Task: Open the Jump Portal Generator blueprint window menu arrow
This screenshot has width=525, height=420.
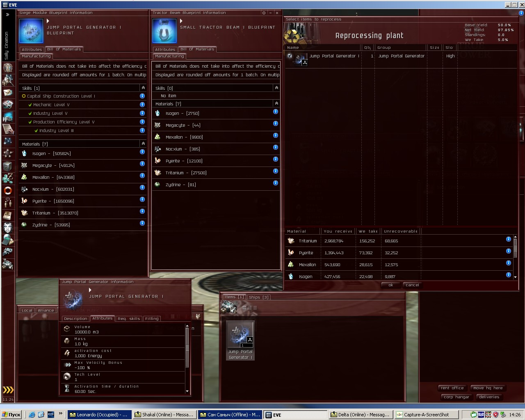Action: (x=48, y=21)
